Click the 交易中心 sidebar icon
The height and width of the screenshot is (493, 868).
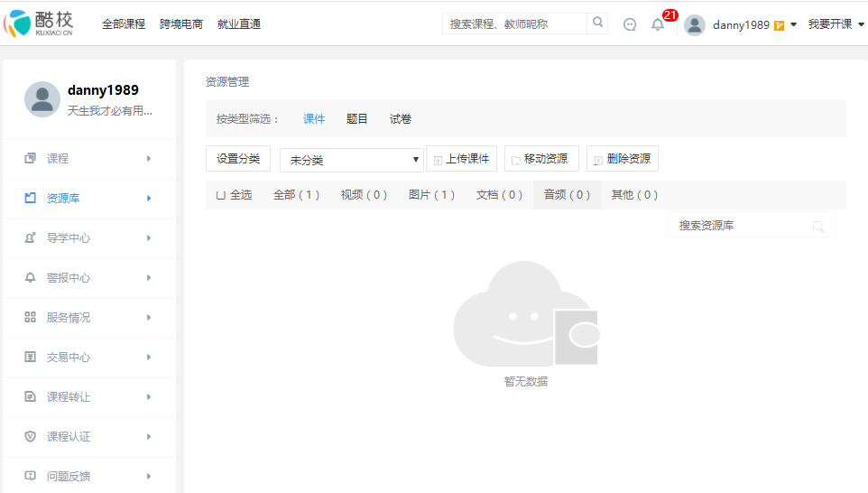tap(30, 357)
